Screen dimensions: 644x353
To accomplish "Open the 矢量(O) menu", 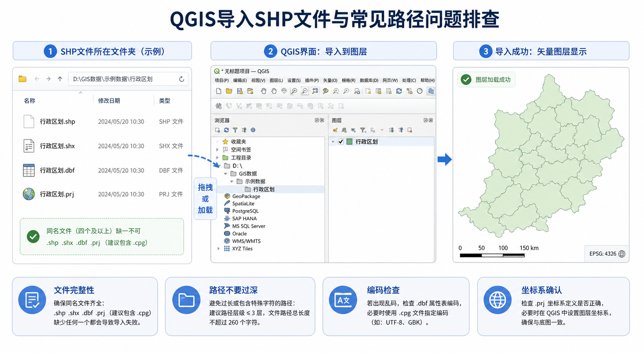I will (x=330, y=81).
